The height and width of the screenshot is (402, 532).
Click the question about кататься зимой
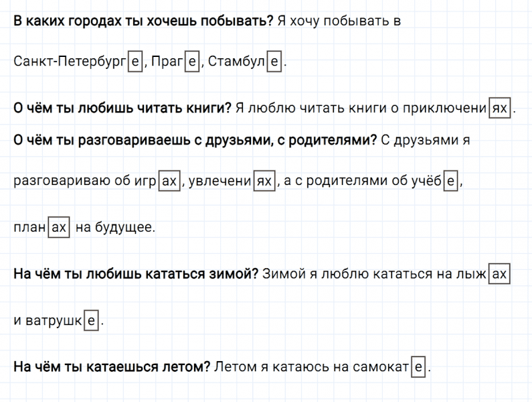coord(136,273)
